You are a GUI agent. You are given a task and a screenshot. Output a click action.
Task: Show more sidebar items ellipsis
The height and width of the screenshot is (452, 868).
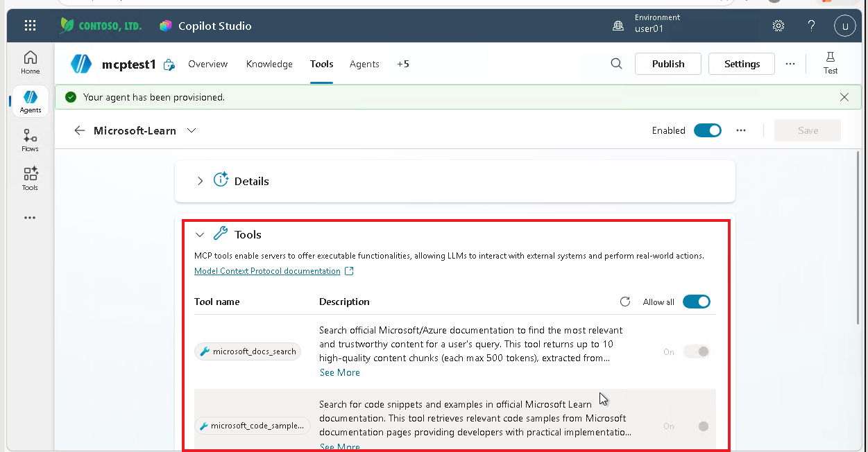pyautogui.click(x=30, y=218)
